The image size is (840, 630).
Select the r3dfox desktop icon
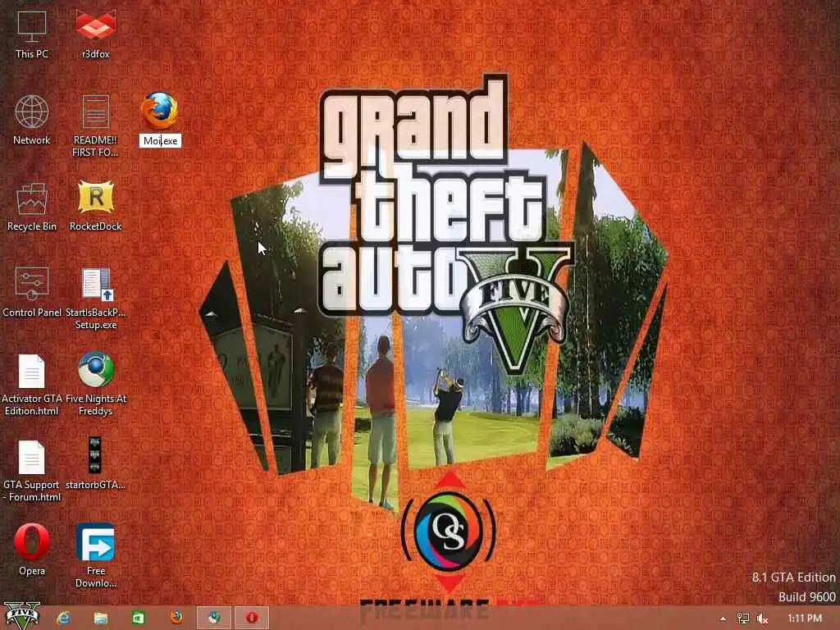click(95, 34)
